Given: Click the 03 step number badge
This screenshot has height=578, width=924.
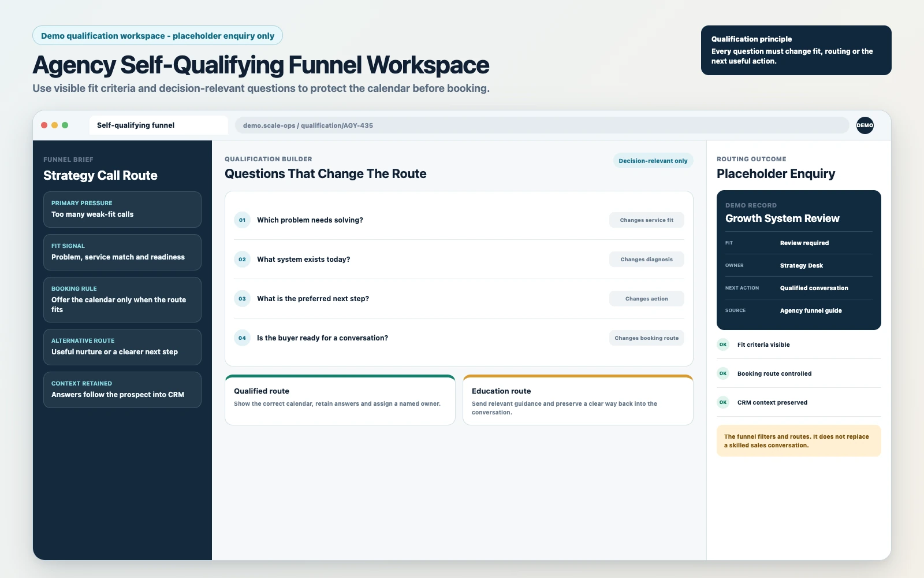Looking at the screenshot, I should pyautogui.click(x=242, y=299).
